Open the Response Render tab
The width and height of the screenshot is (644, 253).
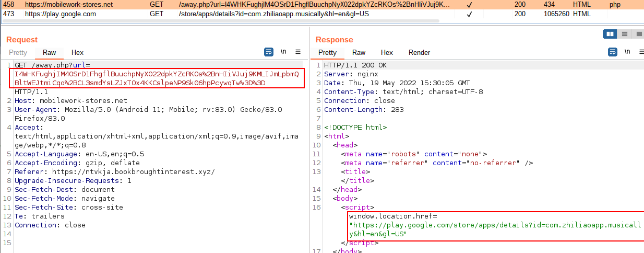point(420,52)
